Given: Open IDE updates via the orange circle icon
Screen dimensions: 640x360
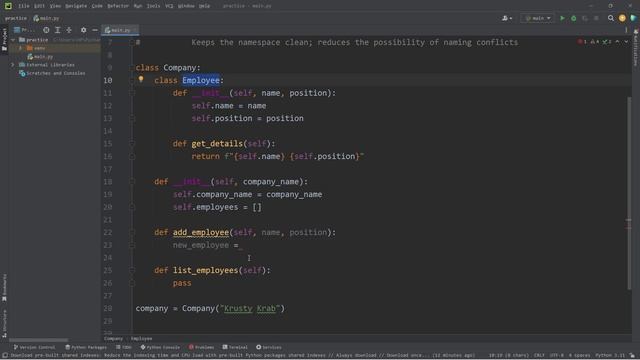Looking at the screenshot, I should pyautogui.click(x=622, y=18).
